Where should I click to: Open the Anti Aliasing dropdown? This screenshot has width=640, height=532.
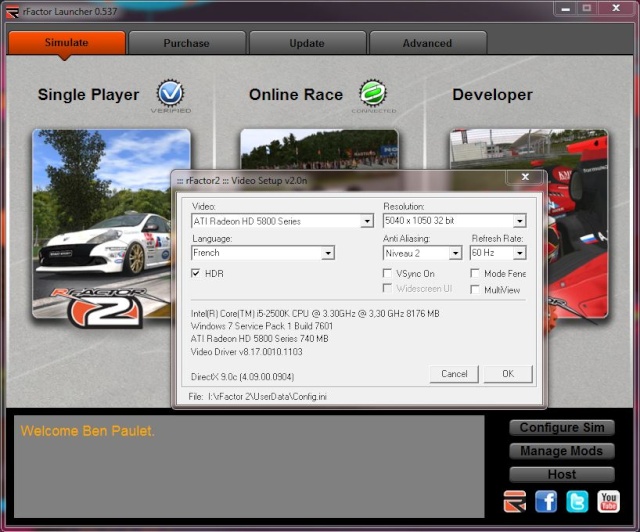coord(455,253)
